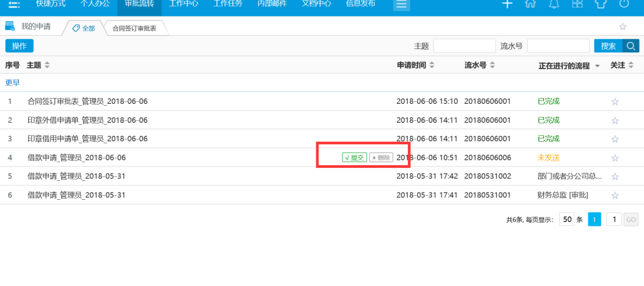Click the power logout icon
This screenshot has height=286, width=644.
(624, 4)
